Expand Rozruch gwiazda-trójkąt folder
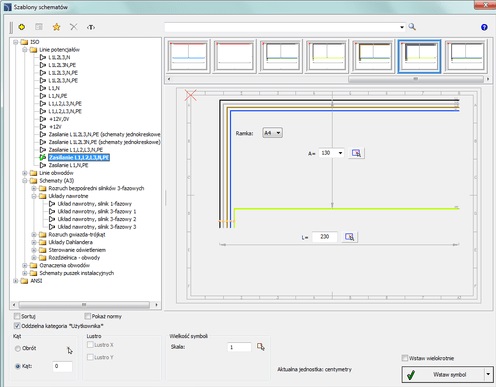This screenshot has height=387, width=496. click(x=34, y=235)
